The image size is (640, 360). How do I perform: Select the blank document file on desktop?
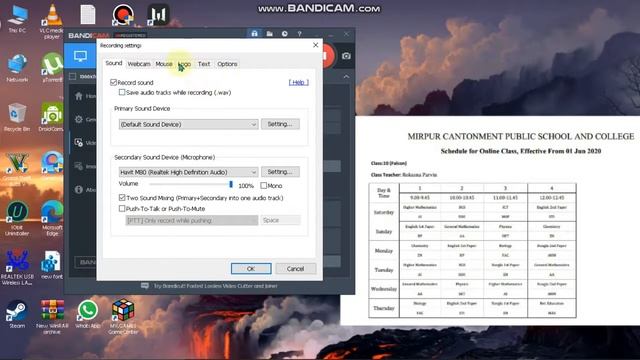(x=88, y=14)
